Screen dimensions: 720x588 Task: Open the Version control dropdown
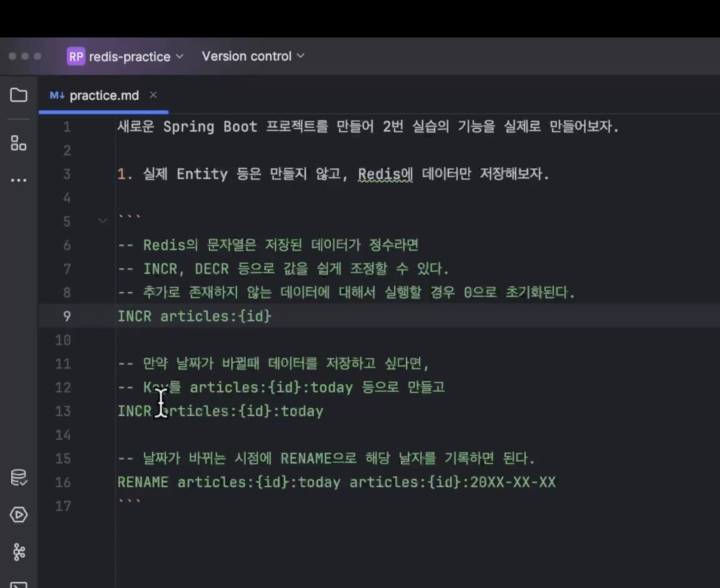click(x=253, y=56)
